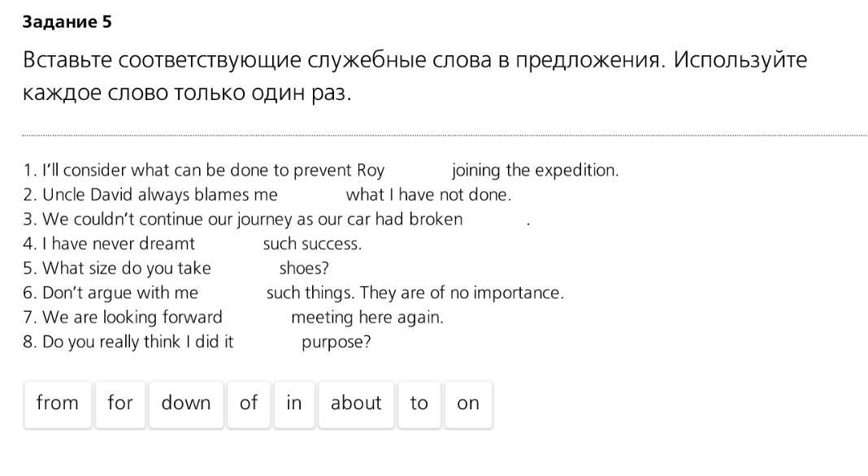868x476 pixels.
Task: Click blank after 'prevent Roy' in sentence 1
Action: point(418,171)
